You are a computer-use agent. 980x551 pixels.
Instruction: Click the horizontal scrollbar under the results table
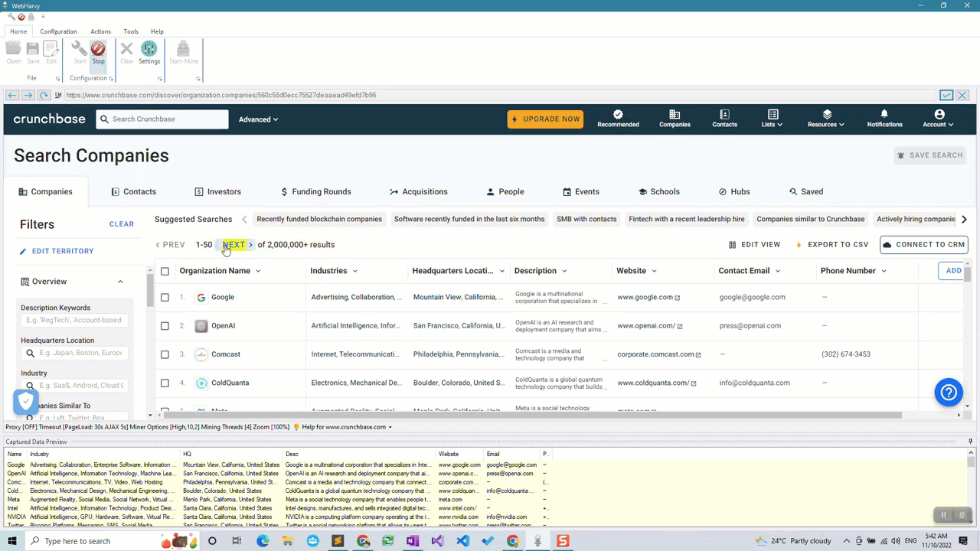536,415
